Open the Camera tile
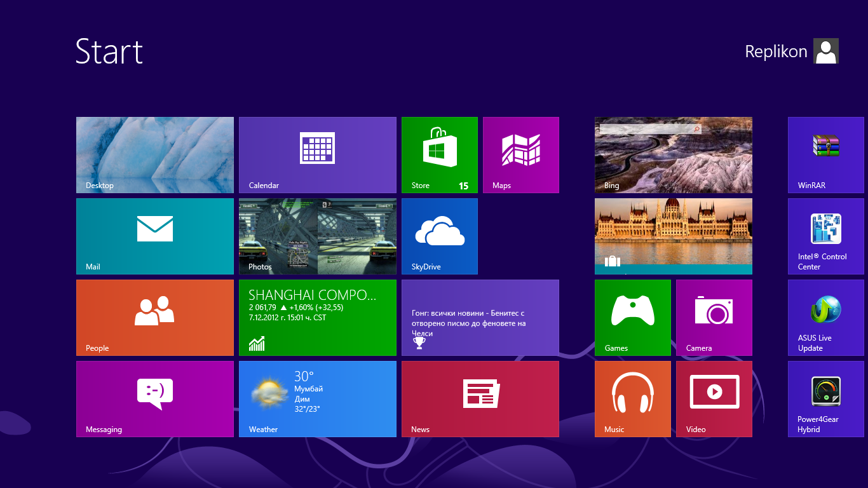Image resolution: width=868 pixels, height=488 pixels. [x=714, y=317]
